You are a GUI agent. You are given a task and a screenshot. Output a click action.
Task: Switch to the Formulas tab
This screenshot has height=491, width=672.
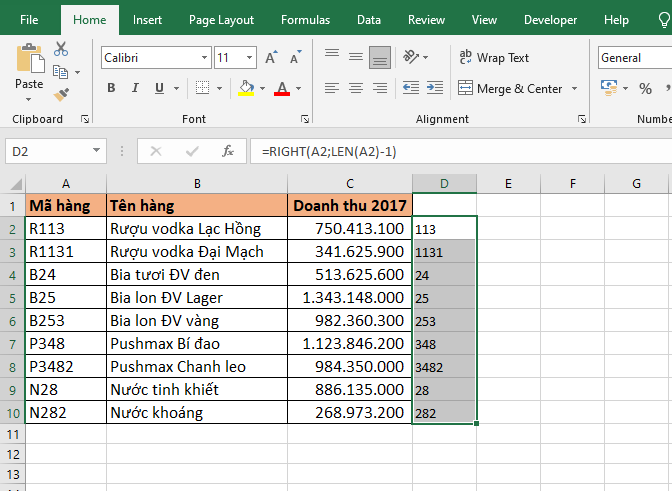305,20
